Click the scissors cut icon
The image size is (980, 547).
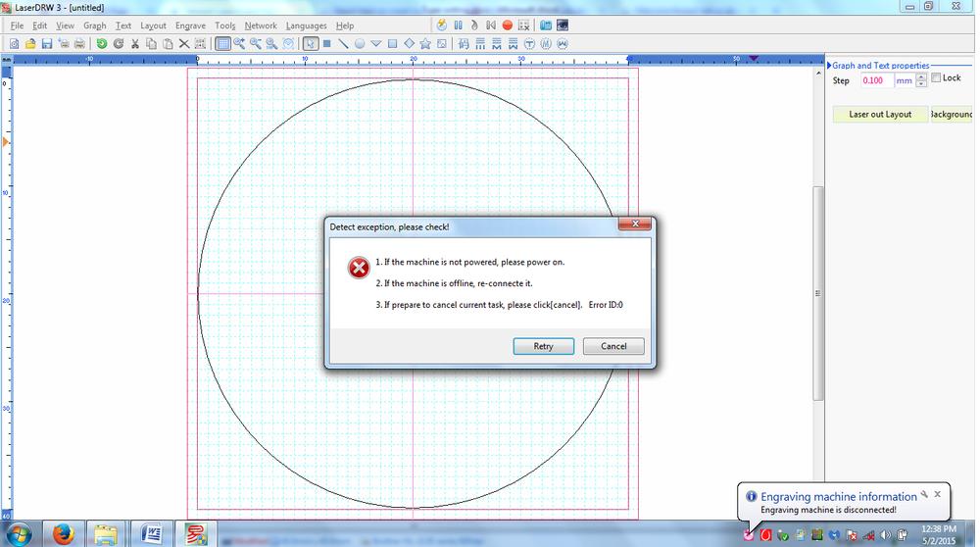tap(135, 43)
